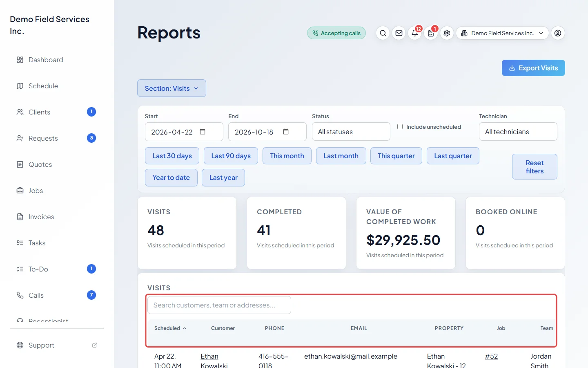Open job link #52
588x368 pixels.
(x=491, y=356)
